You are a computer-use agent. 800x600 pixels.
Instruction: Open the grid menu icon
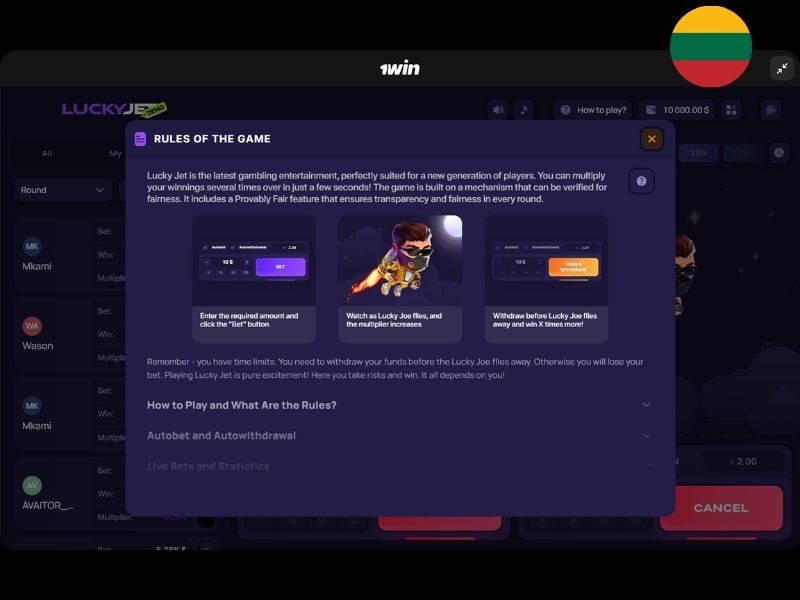click(x=731, y=110)
